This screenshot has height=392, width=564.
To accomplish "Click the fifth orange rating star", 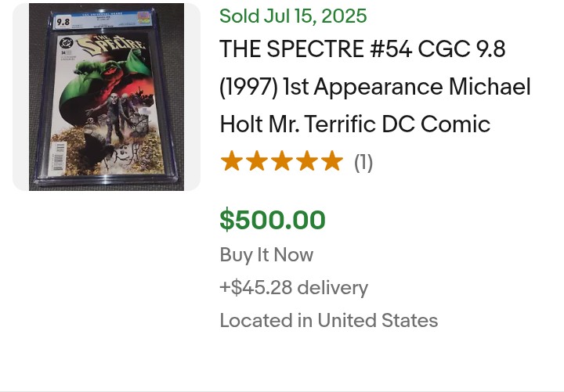I will (332, 161).
